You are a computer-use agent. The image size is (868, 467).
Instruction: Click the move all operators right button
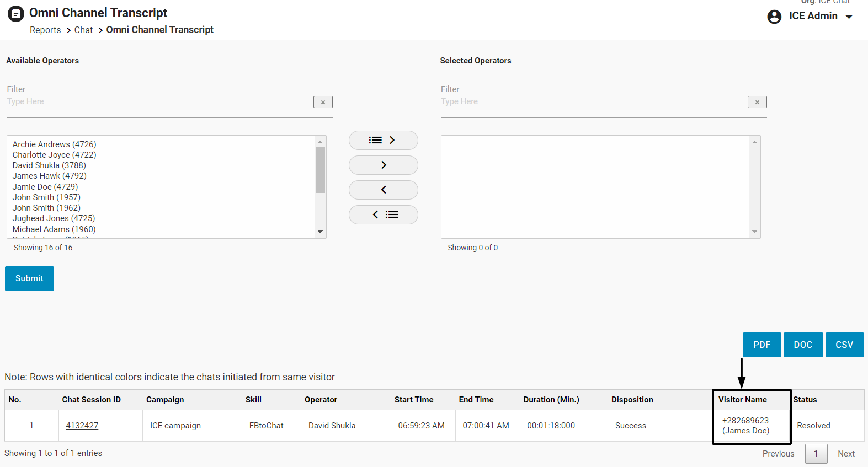click(x=383, y=140)
